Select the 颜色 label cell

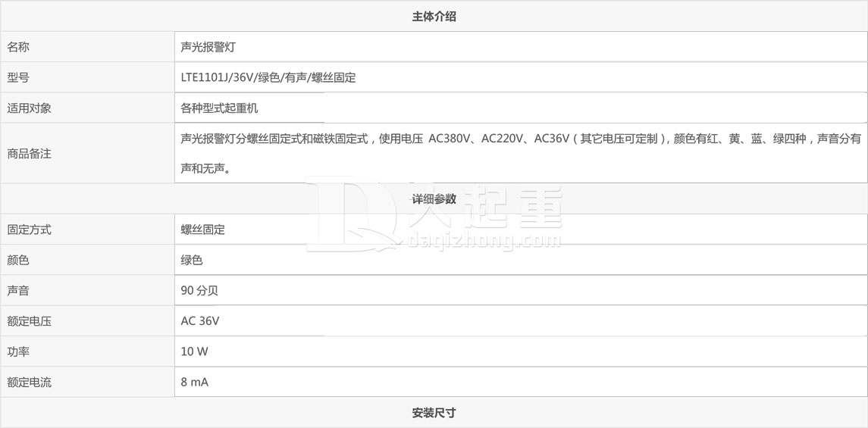coord(87,260)
